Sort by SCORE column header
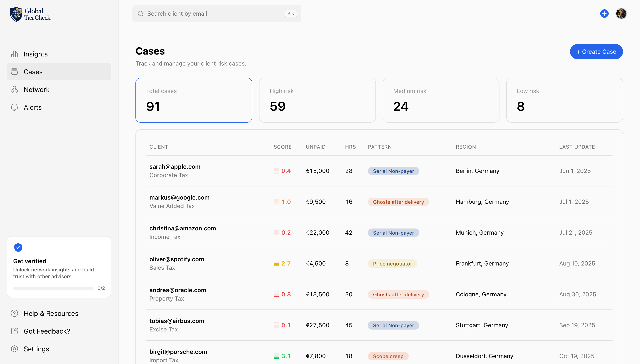Viewport: 640px width, 364px height. 283,147
